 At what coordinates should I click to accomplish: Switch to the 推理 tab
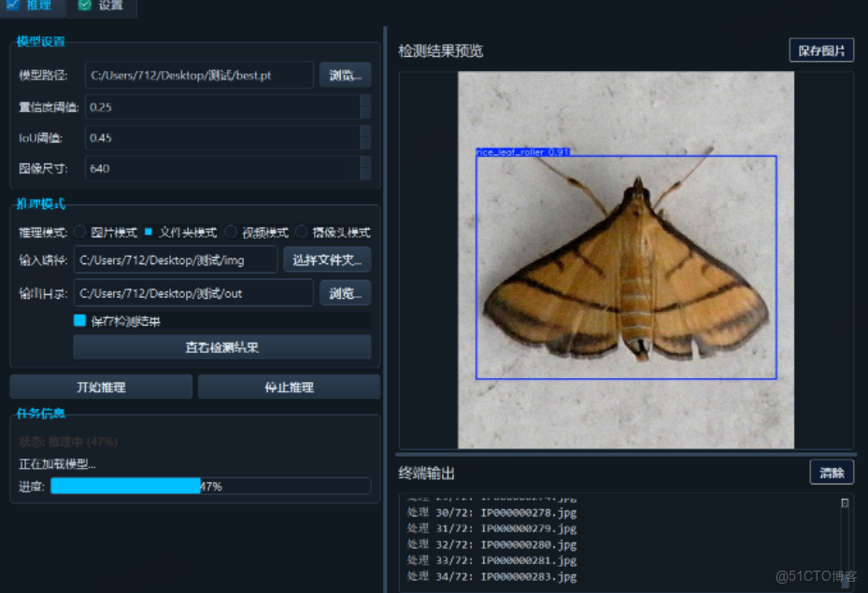click(31, 7)
